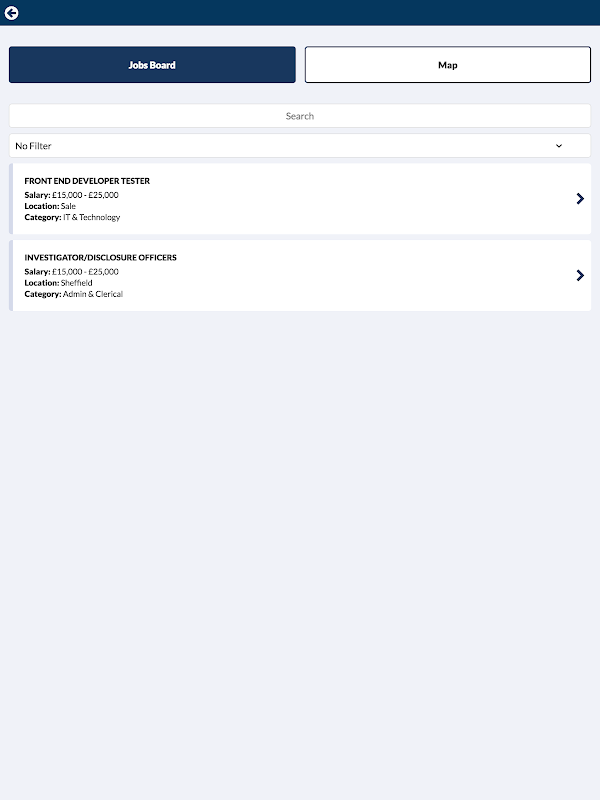Viewport: 600px width, 800px height.
Task: Open the No Filter dropdown
Action: coord(300,146)
